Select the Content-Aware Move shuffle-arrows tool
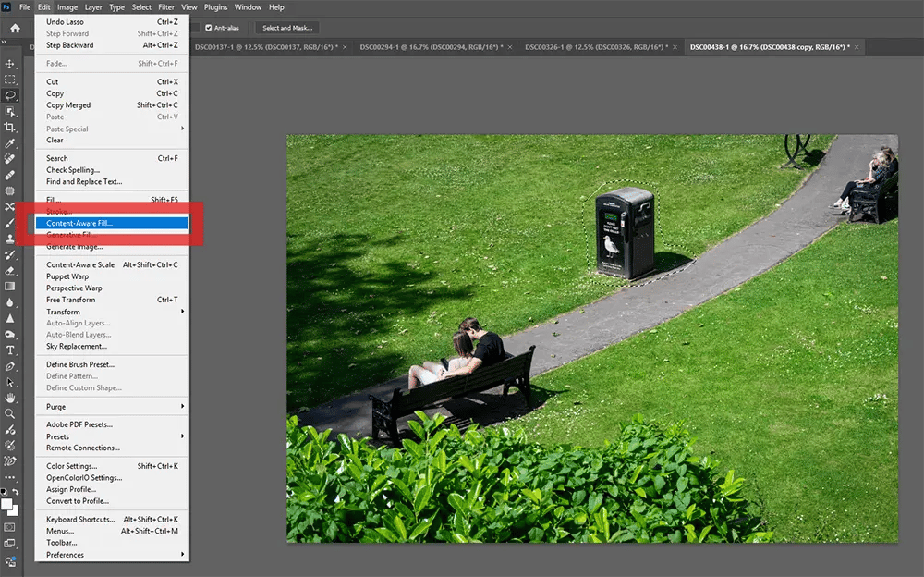This screenshot has width=924, height=577. (10, 207)
